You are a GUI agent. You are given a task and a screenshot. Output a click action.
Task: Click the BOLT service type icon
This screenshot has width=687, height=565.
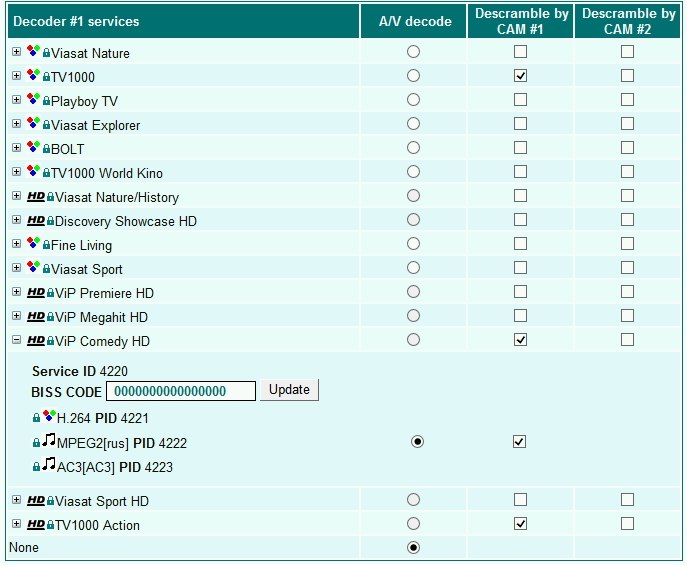[x=33, y=147]
